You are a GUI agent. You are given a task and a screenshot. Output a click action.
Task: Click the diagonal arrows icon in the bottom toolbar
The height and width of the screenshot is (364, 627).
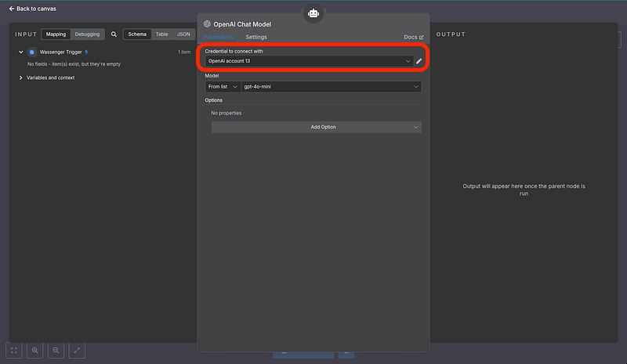[x=77, y=351]
